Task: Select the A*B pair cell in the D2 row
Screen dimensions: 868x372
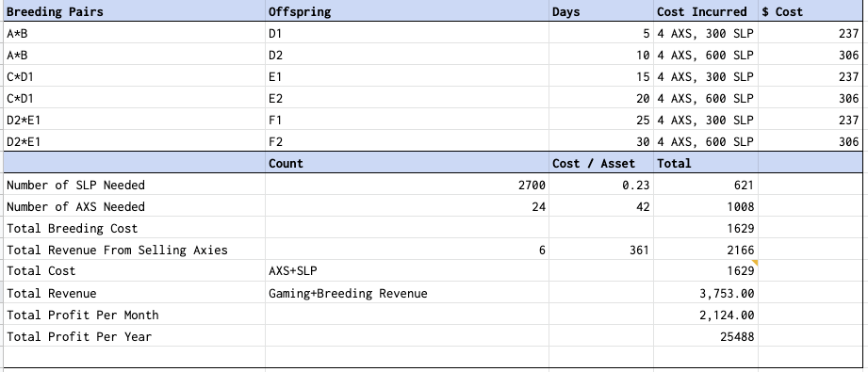Action: [x=134, y=55]
